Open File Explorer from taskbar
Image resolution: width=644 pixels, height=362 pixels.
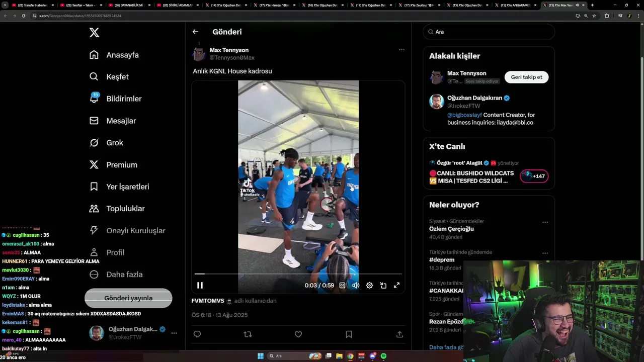coord(340,356)
